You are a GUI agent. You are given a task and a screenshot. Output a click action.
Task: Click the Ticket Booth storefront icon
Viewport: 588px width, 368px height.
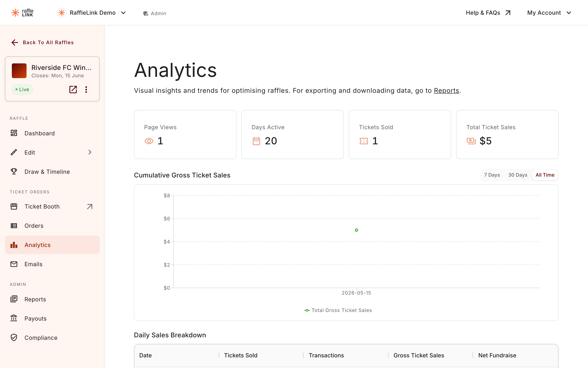[14, 206]
